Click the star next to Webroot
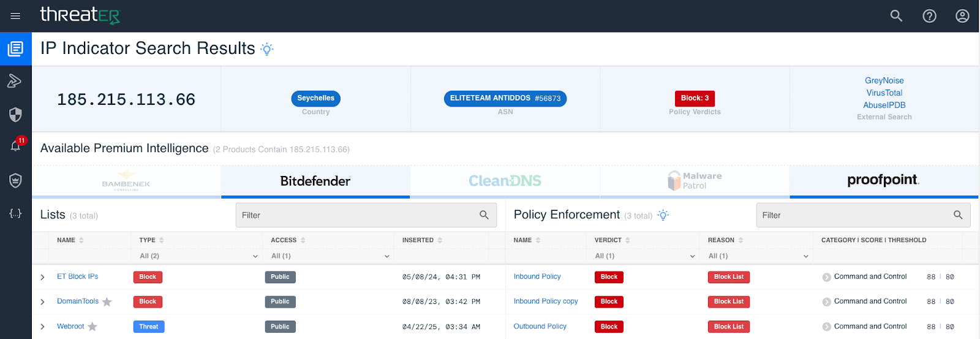 [x=92, y=327]
